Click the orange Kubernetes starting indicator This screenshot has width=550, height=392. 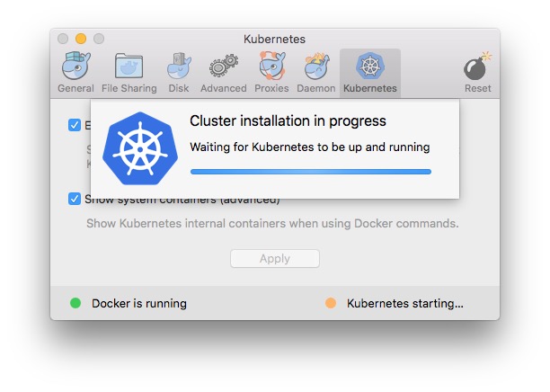(x=331, y=303)
